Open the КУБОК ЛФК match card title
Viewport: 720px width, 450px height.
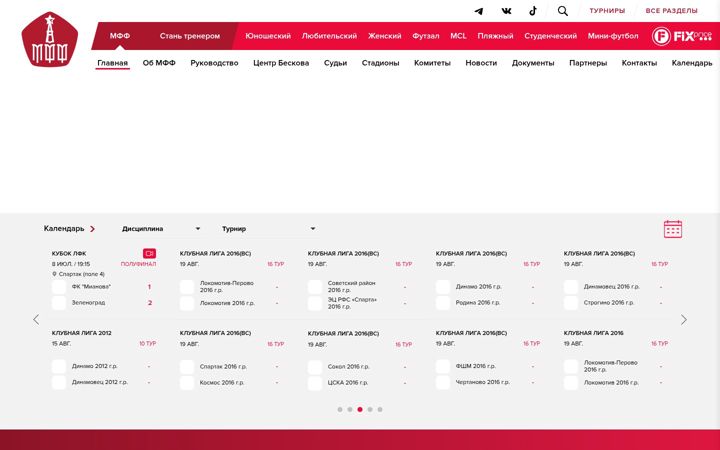69,253
